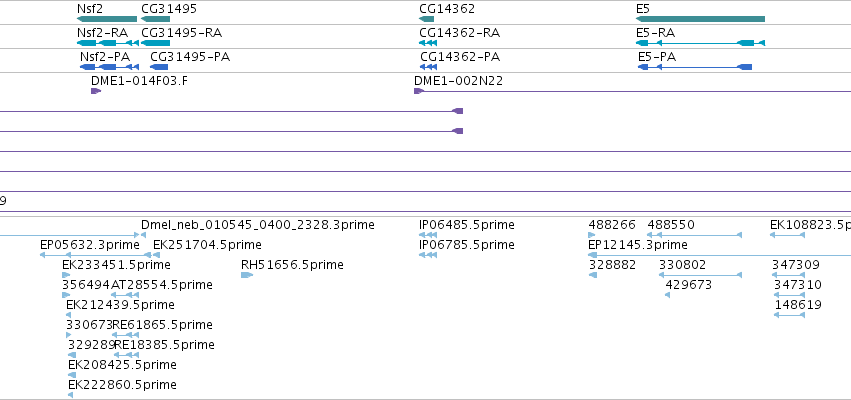851x400 pixels.
Task: Select the EK208425.5prime arrow glyph
Action: point(72,375)
